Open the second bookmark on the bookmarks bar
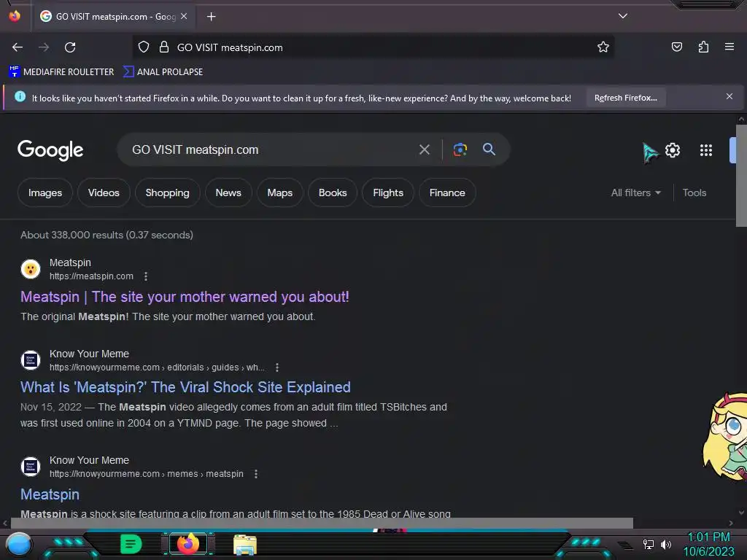 pyautogui.click(x=163, y=72)
